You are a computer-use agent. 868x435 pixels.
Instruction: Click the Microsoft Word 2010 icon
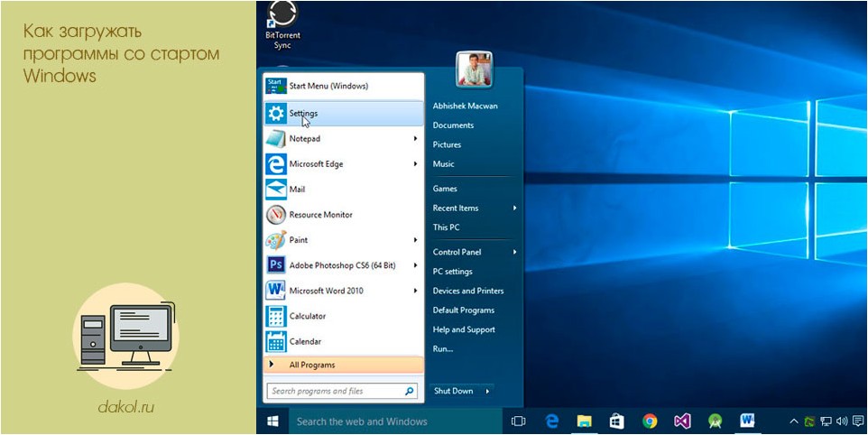(x=276, y=291)
